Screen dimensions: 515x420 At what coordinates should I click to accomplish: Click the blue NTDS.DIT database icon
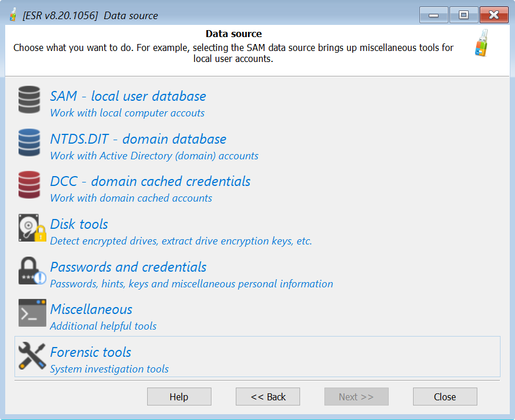click(x=30, y=143)
